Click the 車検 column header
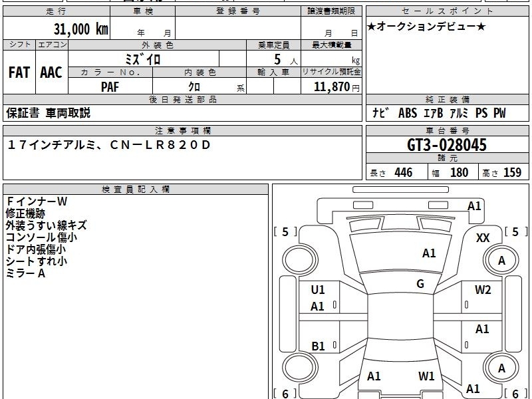Viewport: 532px width, 399px height. tap(143, 11)
